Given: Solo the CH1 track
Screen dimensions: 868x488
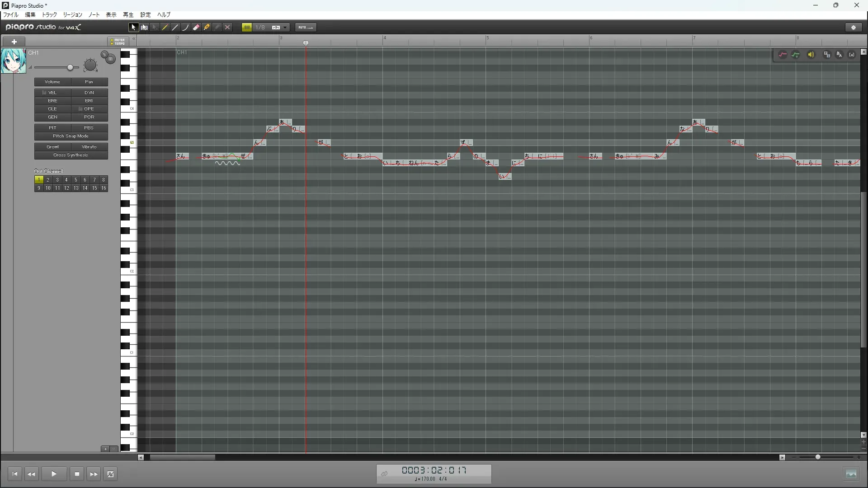Looking at the screenshot, I should 104,55.
